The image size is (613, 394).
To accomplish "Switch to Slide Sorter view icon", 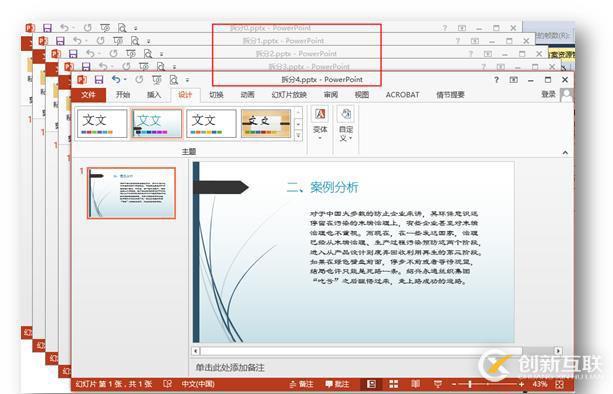I will [393, 384].
